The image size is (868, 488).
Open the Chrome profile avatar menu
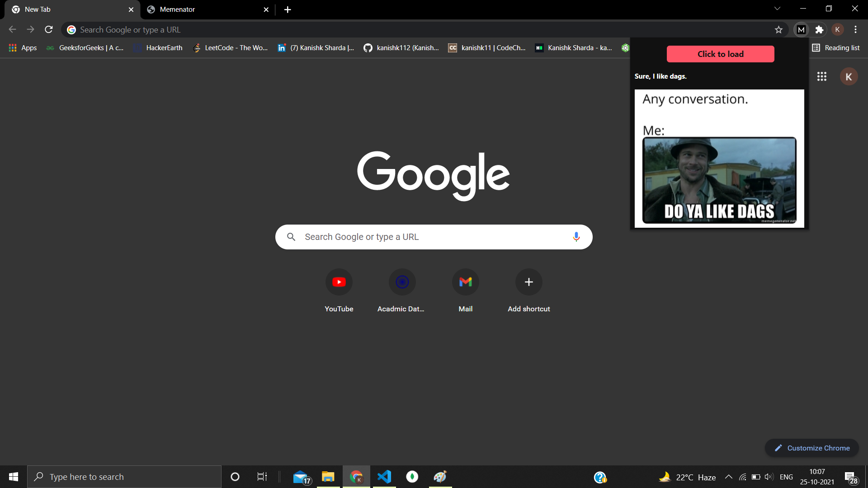click(837, 29)
